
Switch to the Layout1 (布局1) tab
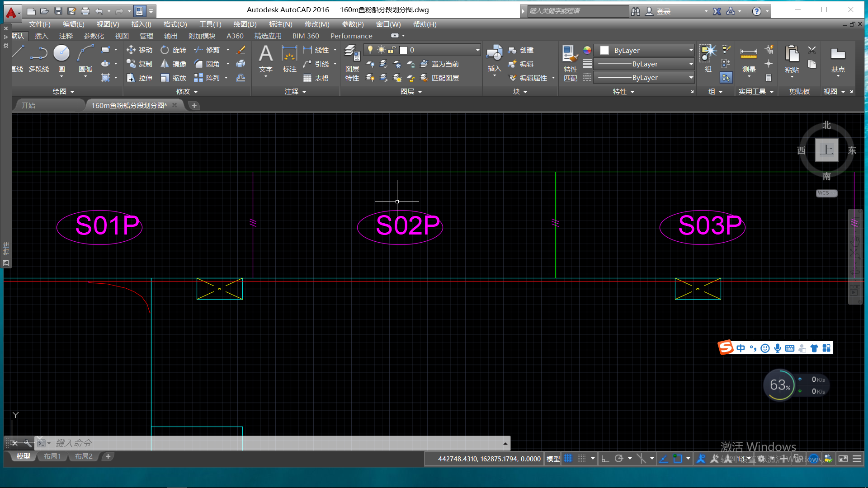click(x=52, y=456)
